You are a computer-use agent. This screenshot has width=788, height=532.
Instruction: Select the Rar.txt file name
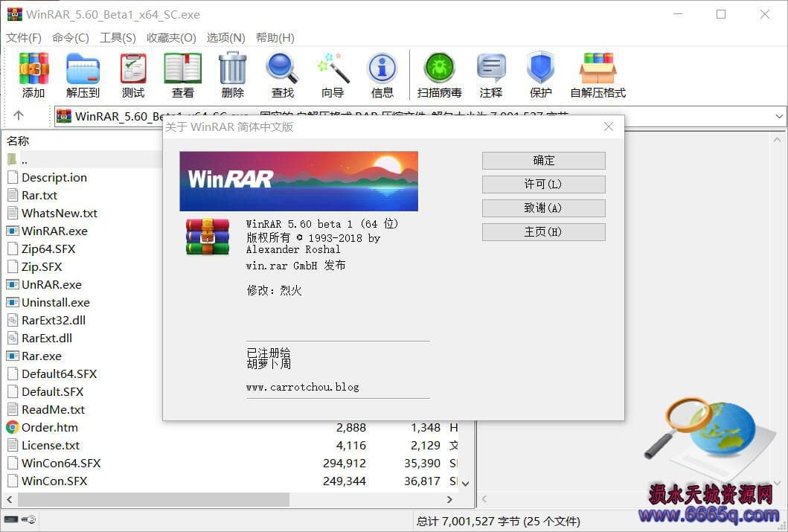pos(39,196)
